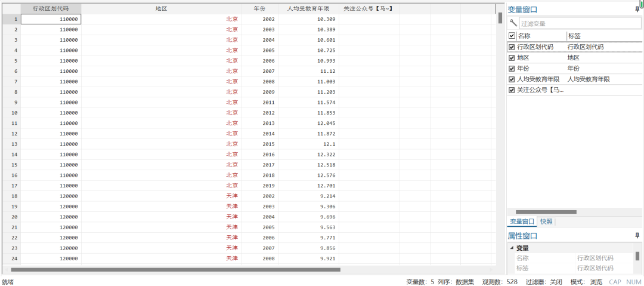The height and width of the screenshot is (286, 644).
Task: Click 观测数: 528 in status bar
Action: tap(500, 282)
